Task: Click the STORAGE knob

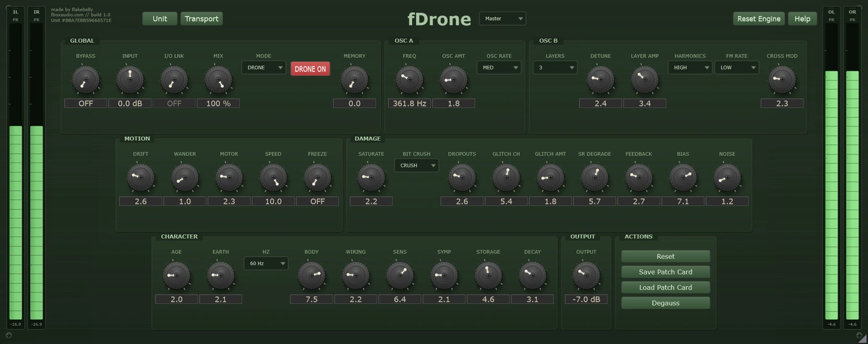Action: click(x=488, y=276)
